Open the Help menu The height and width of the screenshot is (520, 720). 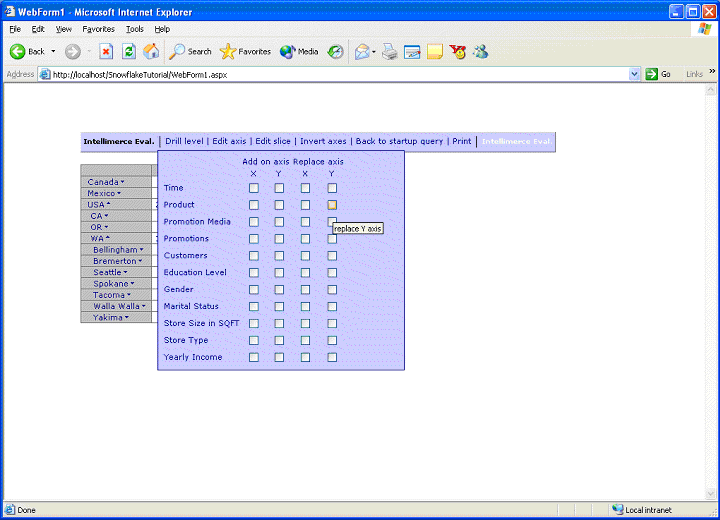coord(162,29)
